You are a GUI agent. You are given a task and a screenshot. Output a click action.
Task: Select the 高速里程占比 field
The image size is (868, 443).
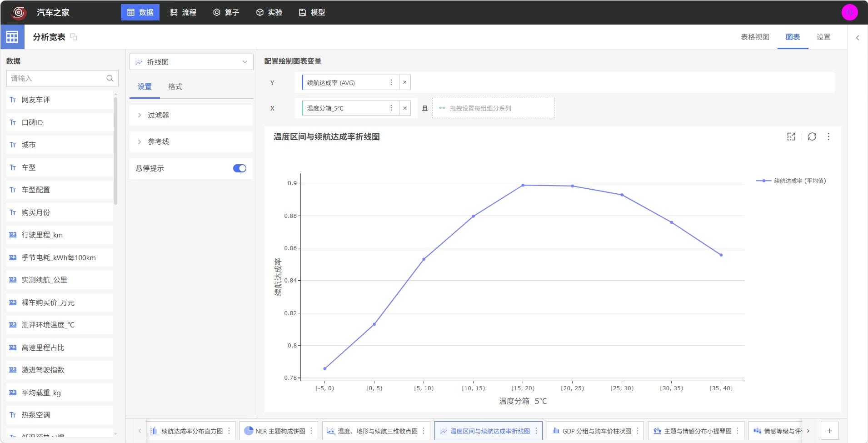[x=60, y=347]
